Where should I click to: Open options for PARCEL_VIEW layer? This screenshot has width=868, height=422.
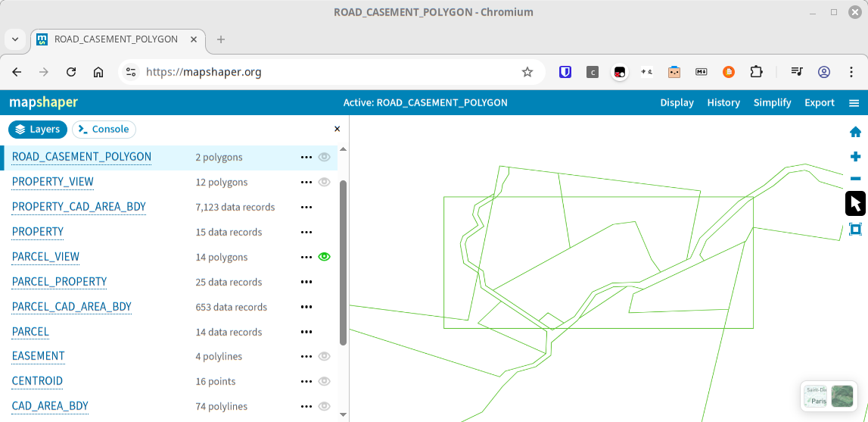306,257
